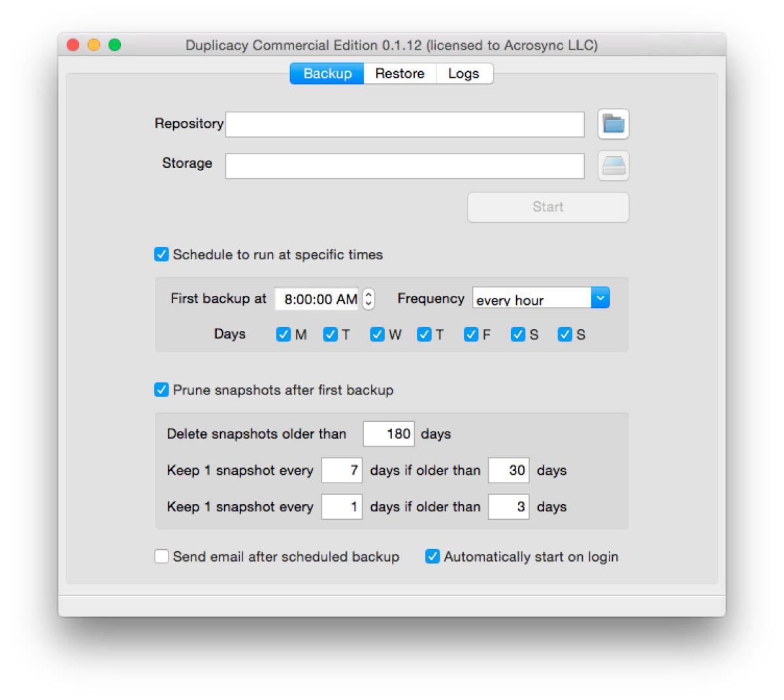
Task: Uncheck the Monday scheduled backup day
Action: (x=283, y=334)
